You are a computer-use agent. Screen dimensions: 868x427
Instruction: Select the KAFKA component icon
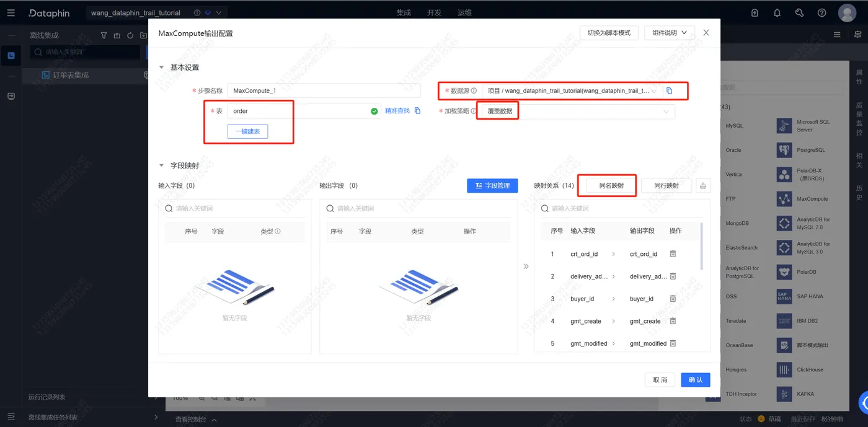point(784,394)
